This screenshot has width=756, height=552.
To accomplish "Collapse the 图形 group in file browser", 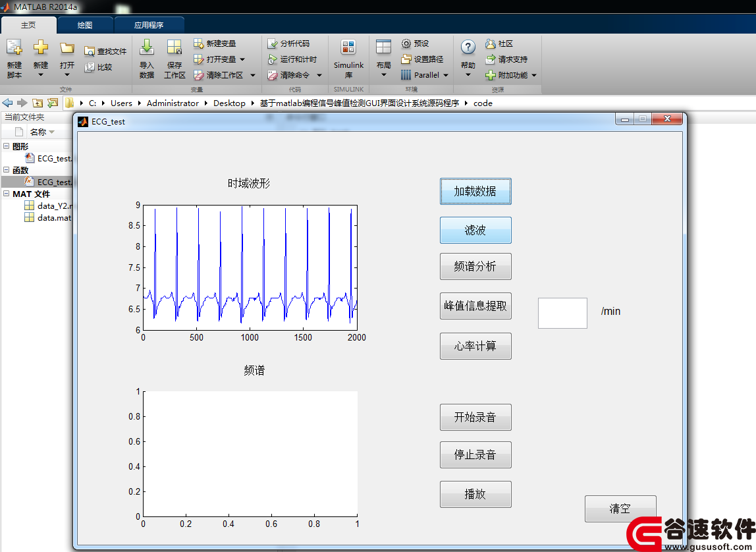I will [7, 146].
